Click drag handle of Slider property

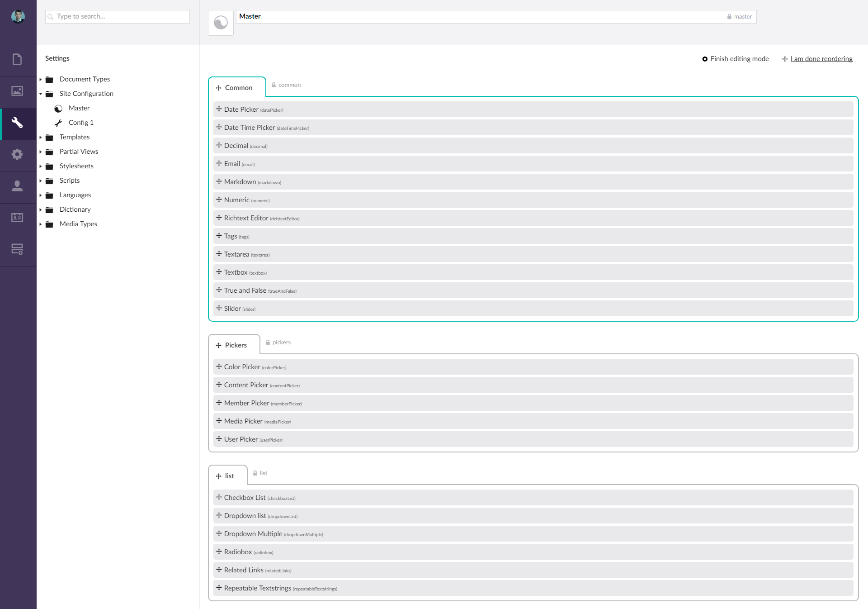(219, 308)
